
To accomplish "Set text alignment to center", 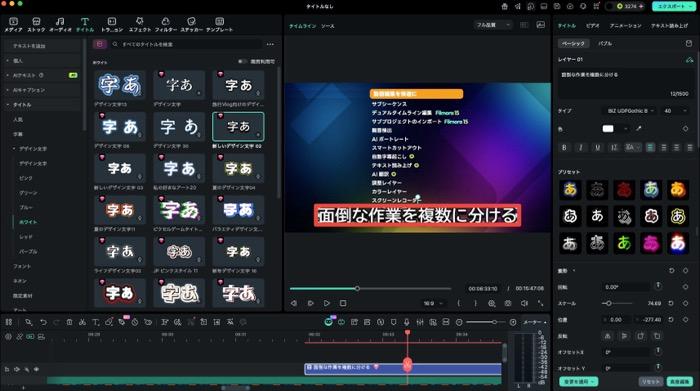I will pos(664,147).
